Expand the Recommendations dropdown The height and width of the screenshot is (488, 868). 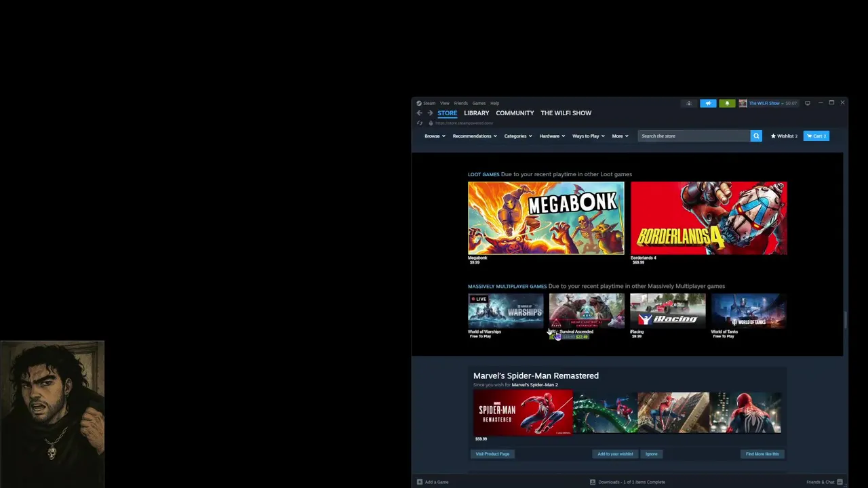coord(475,136)
